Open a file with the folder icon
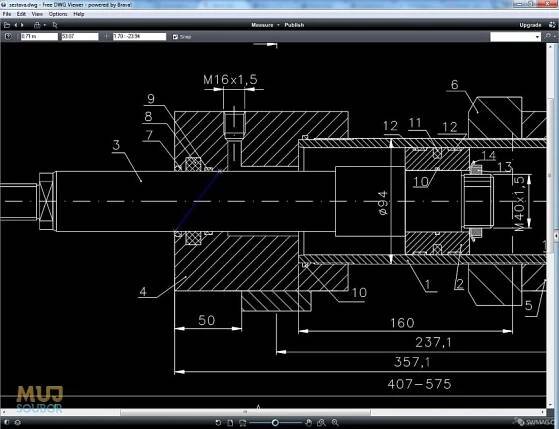Viewport: 559px width, 429px height. pos(6,25)
